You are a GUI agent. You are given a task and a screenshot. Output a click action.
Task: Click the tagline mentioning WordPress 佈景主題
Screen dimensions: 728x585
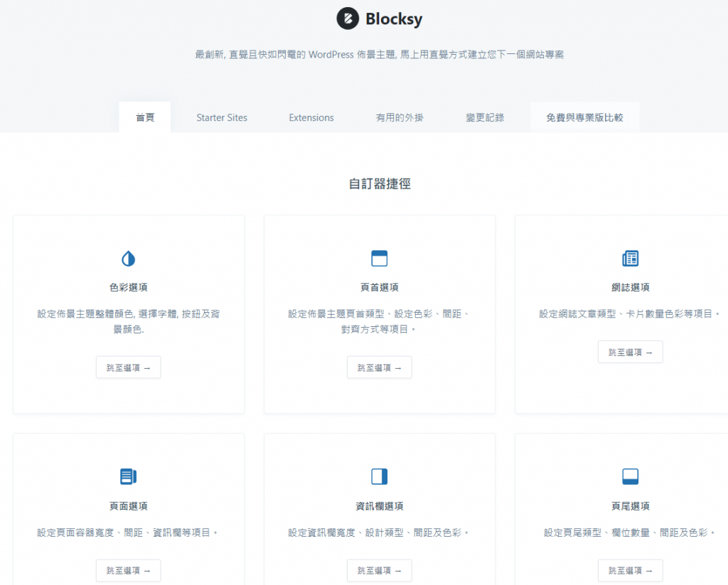tap(380, 54)
